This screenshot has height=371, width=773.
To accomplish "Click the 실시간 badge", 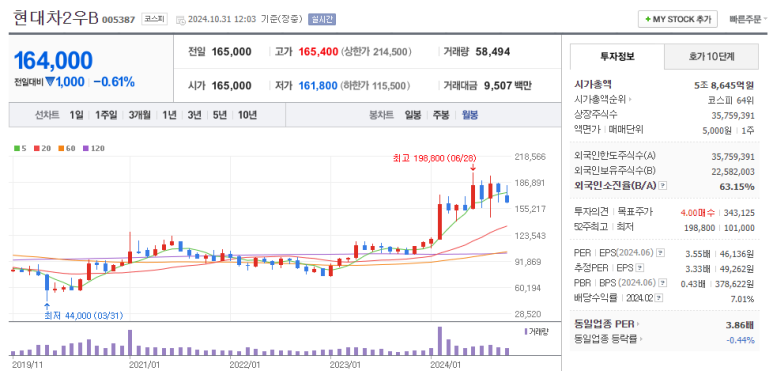I will coord(322,20).
